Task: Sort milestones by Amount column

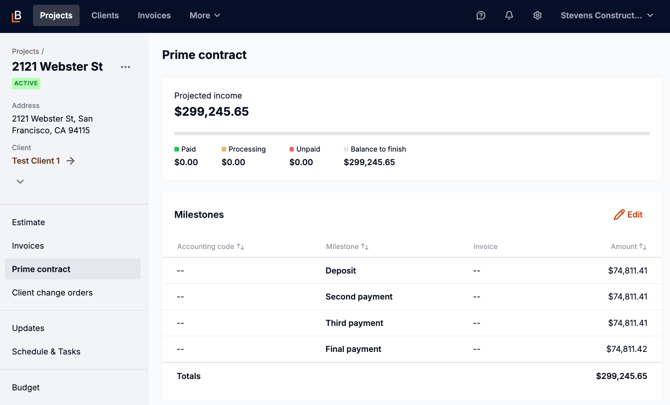Action: [x=629, y=247]
